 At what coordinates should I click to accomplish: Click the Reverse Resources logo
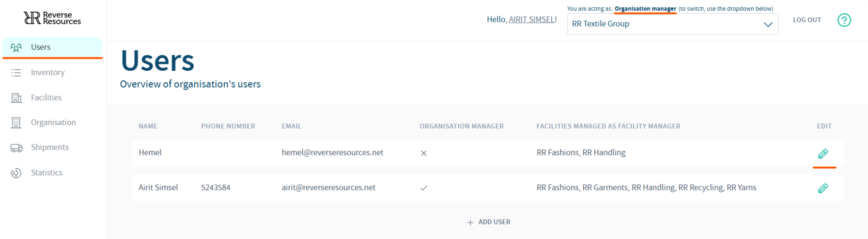(x=52, y=18)
